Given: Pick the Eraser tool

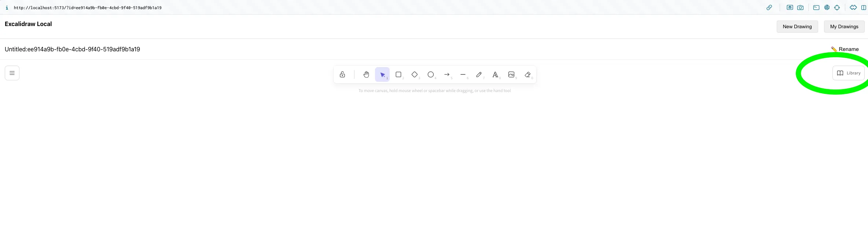Looking at the screenshot, I should [527, 74].
